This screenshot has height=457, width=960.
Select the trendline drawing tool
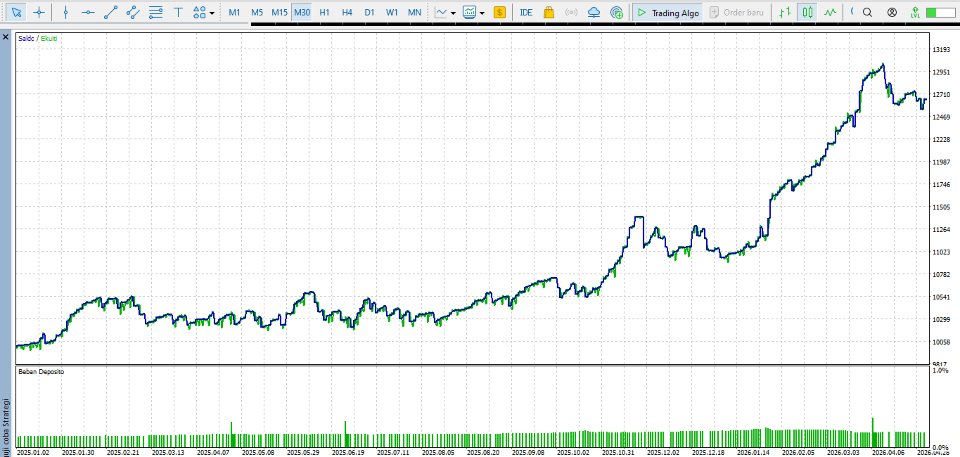pos(111,12)
